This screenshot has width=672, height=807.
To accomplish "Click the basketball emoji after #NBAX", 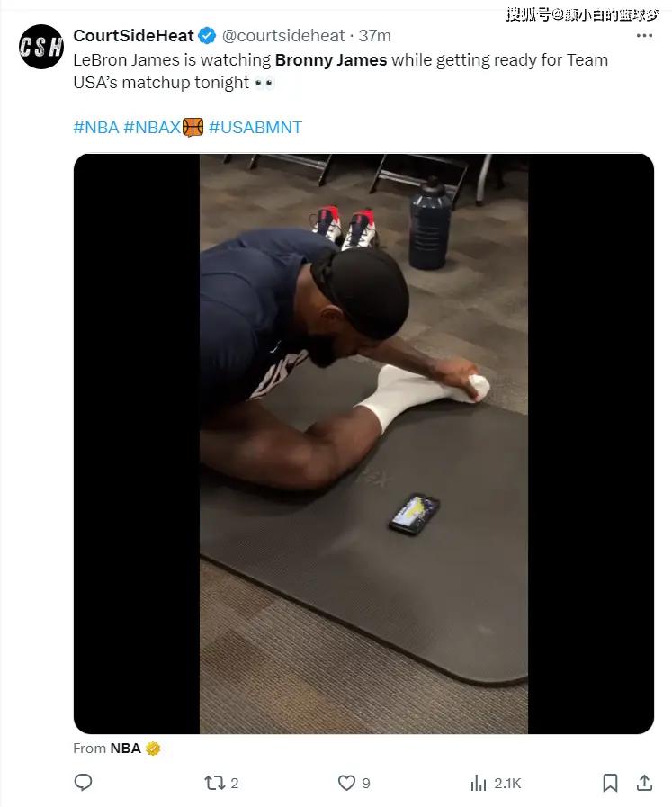I will [193, 127].
